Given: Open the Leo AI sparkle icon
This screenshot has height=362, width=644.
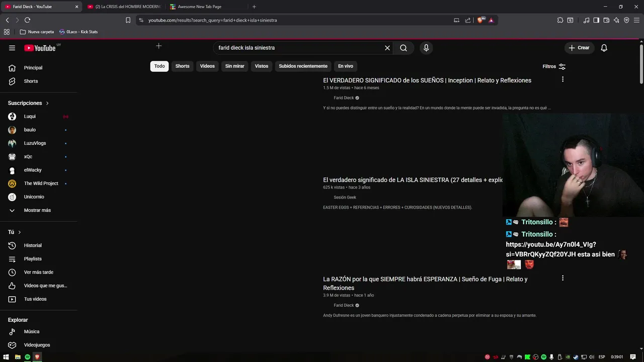Looking at the screenshot, I should coord(616,20).
